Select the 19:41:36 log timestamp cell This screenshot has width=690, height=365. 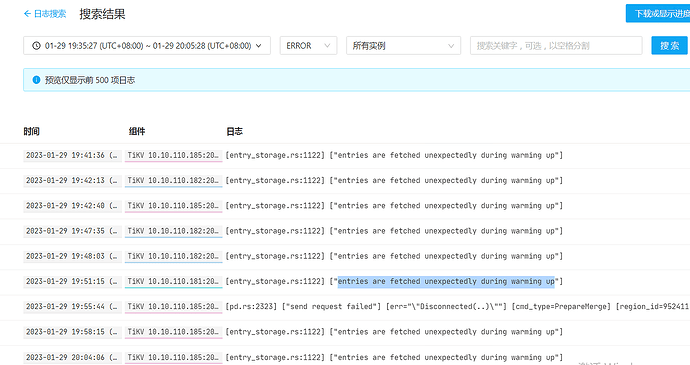[x=72, y=155]
